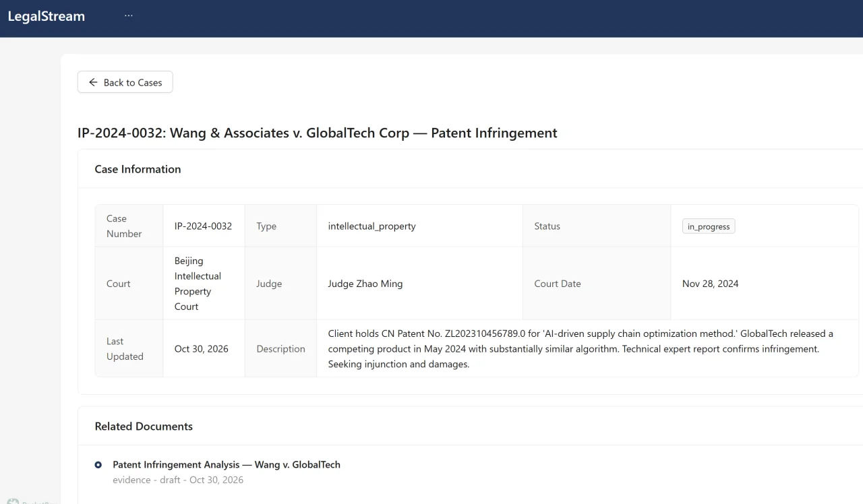Screen dimensions: 863x504
Task: Click the Last Updated label cell
Action: point(129,348)
